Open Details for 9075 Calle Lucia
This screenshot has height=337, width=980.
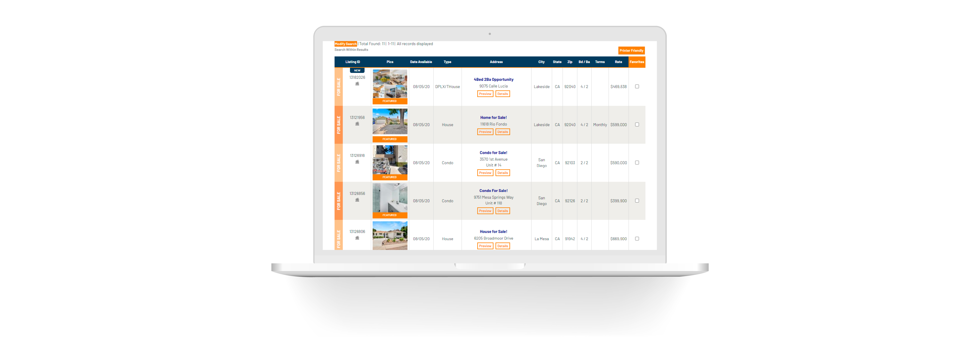503,94
